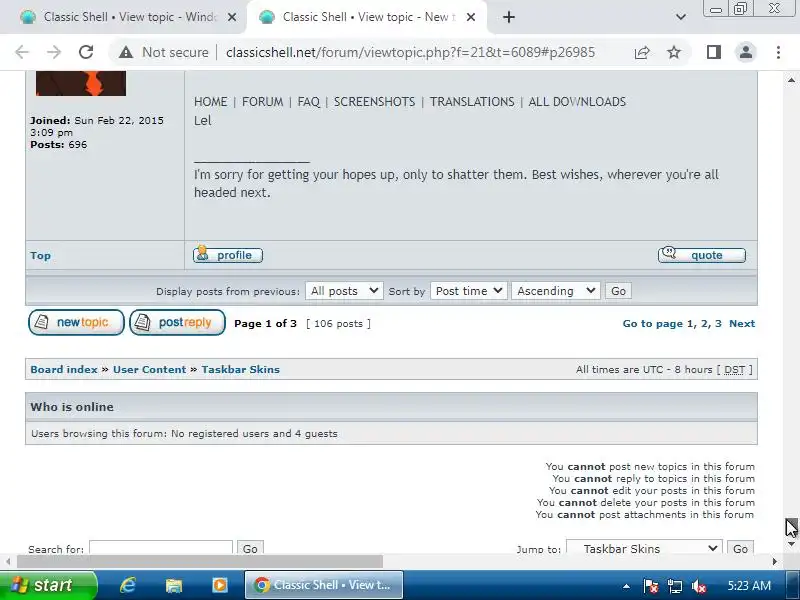Image resolution: width=800 pixels, height=600 pixels.
Task: View the SCREENSHOTS link
Action: 374,102
